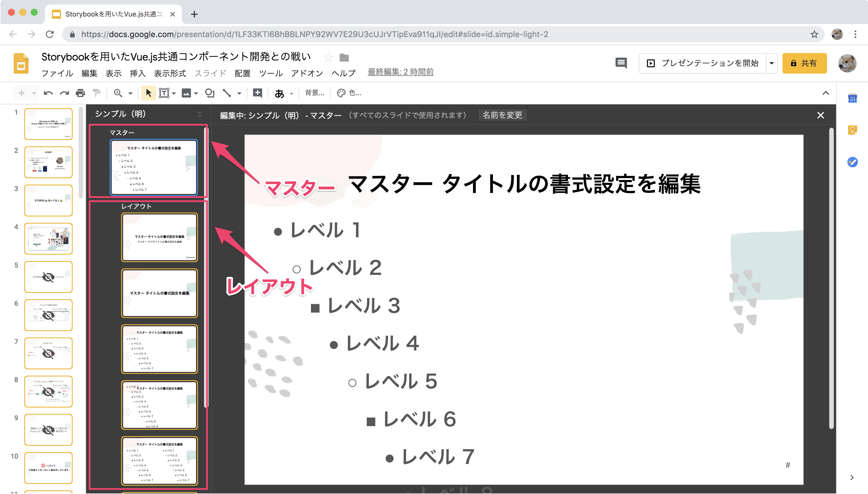Open Google account avatar
868x494 pixels.
[x=847, y=63]
